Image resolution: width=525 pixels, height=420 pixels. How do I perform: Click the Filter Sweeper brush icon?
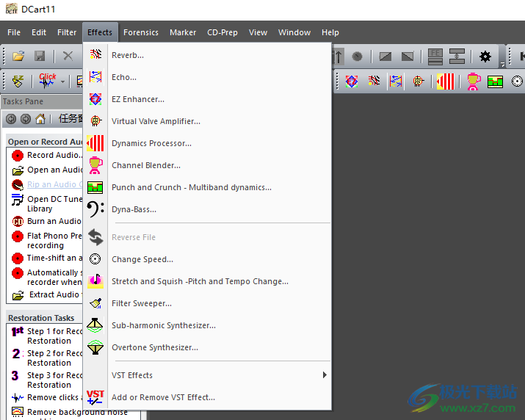(95, 303)
